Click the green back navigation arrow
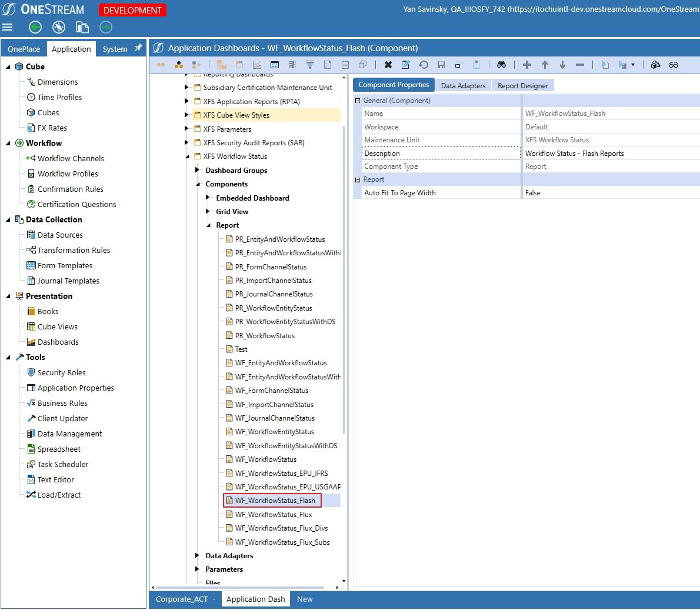700x610 pixels. pyautogui.click(x=35, y=27)
